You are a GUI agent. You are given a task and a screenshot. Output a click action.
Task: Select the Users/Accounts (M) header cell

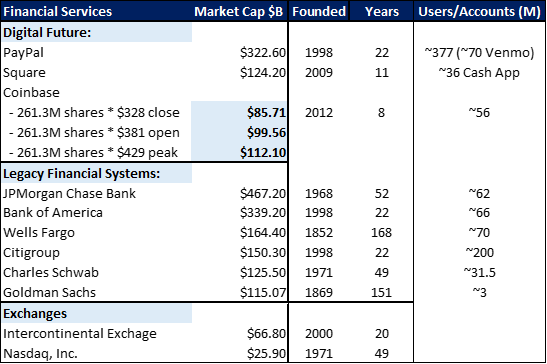point(479,12)
